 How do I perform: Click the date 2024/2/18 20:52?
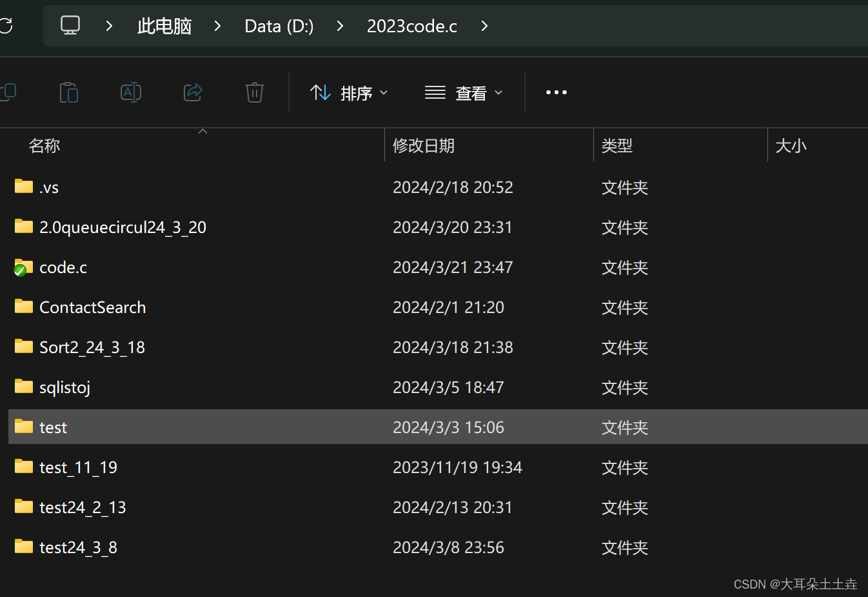[x=453, y=188]
